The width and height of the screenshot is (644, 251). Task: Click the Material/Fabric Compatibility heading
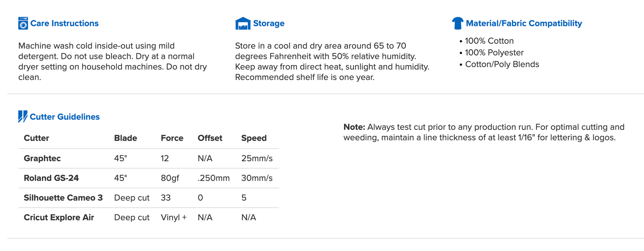(524, 23)
